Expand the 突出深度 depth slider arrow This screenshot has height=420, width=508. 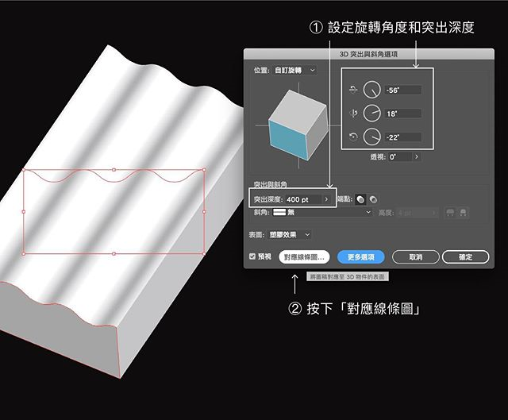[326, 199]
